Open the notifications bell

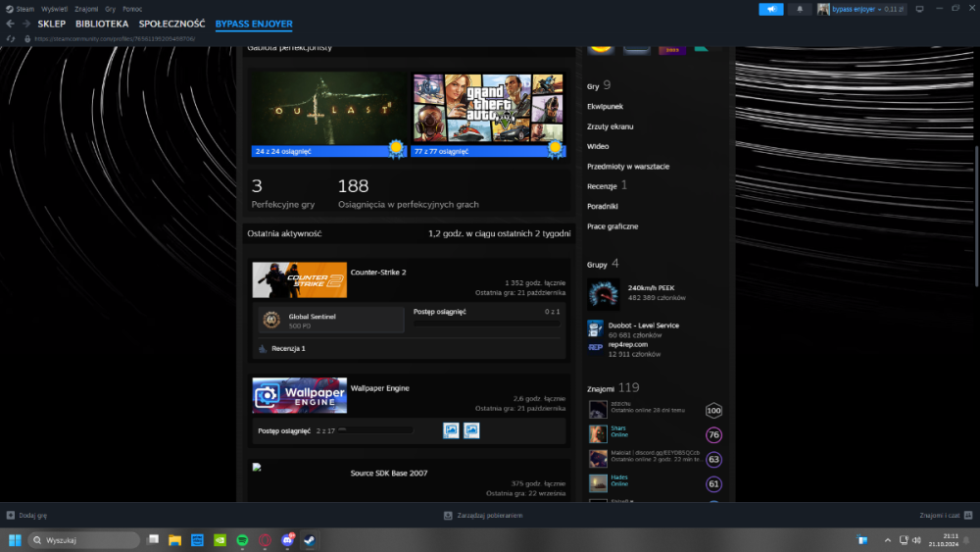pos(800,10)
